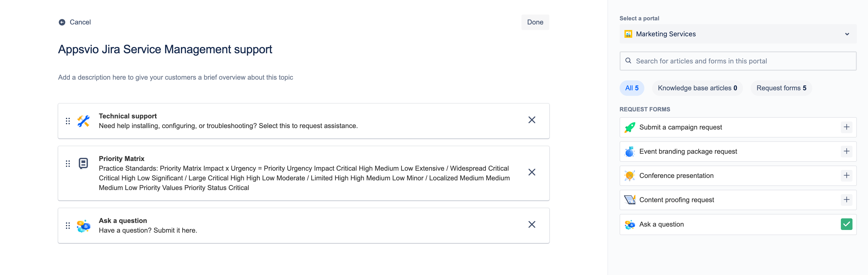Click the rocket icon beside Submit a campaign request
Screen dimensions: 868x275
630,127
